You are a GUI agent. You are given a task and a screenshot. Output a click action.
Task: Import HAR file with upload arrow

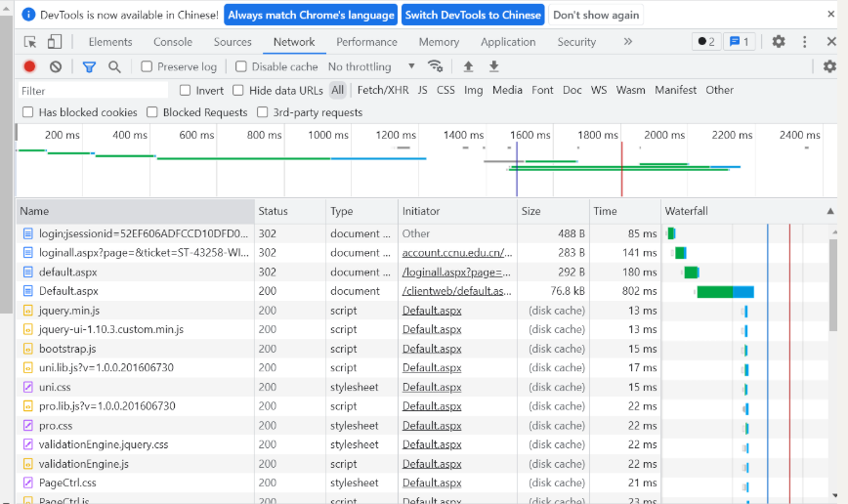[x=468, y=66]
